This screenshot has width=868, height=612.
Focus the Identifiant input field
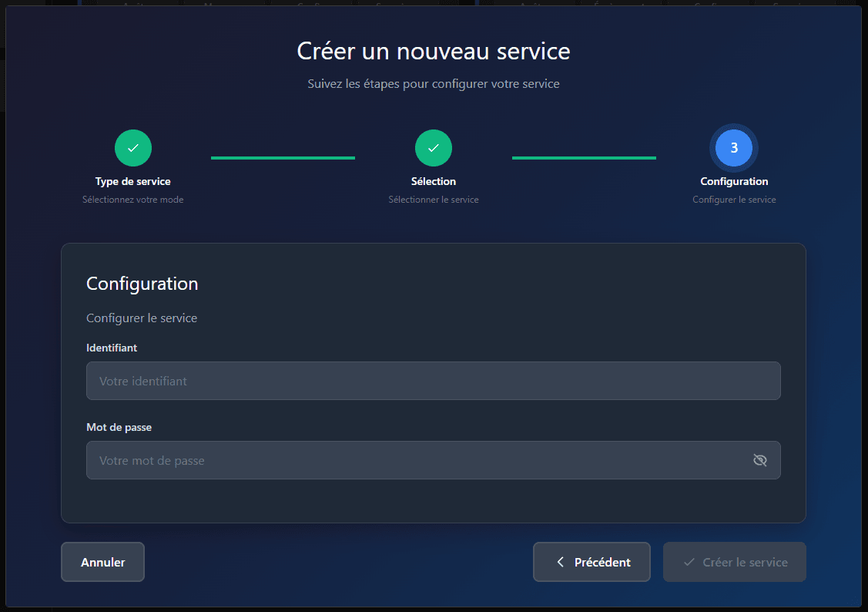[434, 381]
